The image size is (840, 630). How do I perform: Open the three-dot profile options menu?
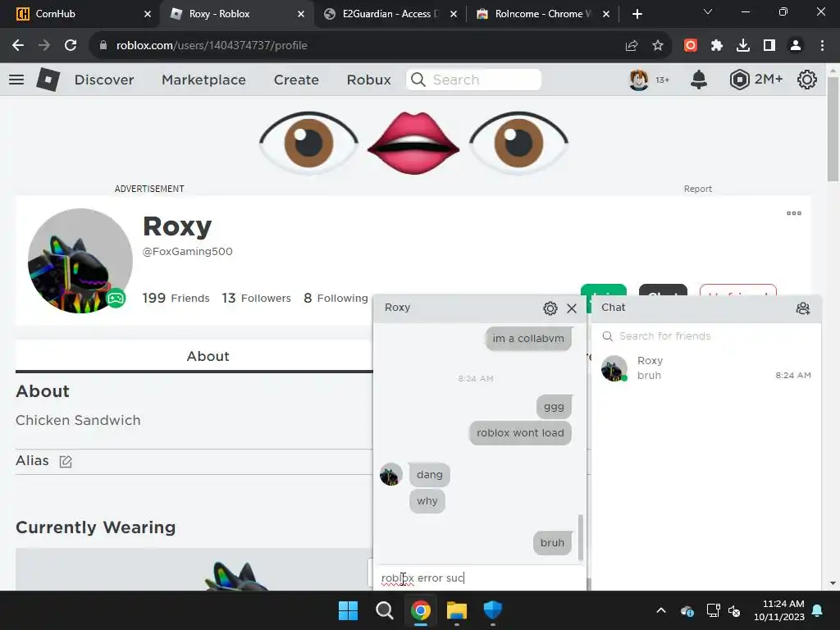[x=794, y=213]
